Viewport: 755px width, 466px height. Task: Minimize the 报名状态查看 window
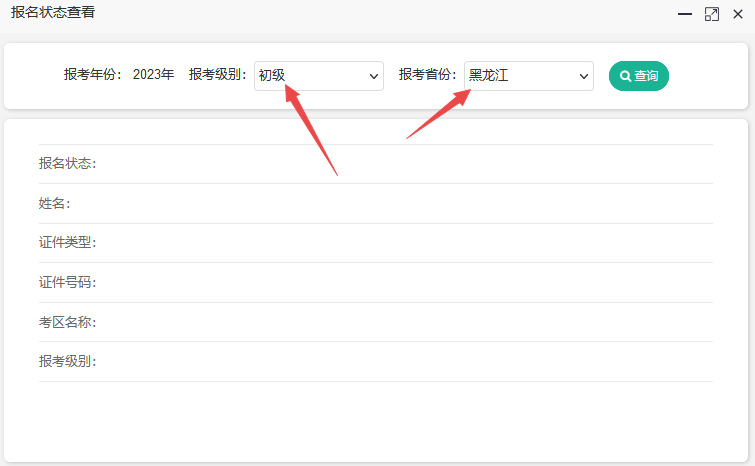pyautogui.click(x=685, y=14)
